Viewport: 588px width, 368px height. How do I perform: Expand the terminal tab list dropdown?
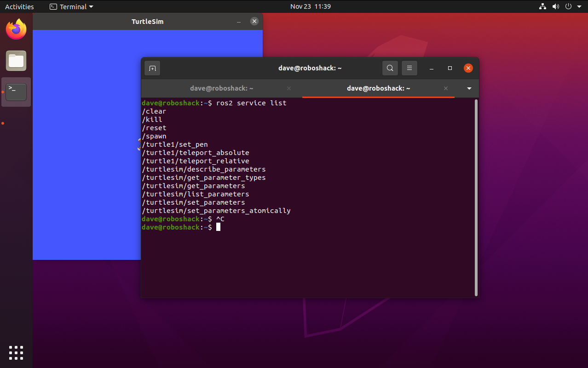(469, 88)
